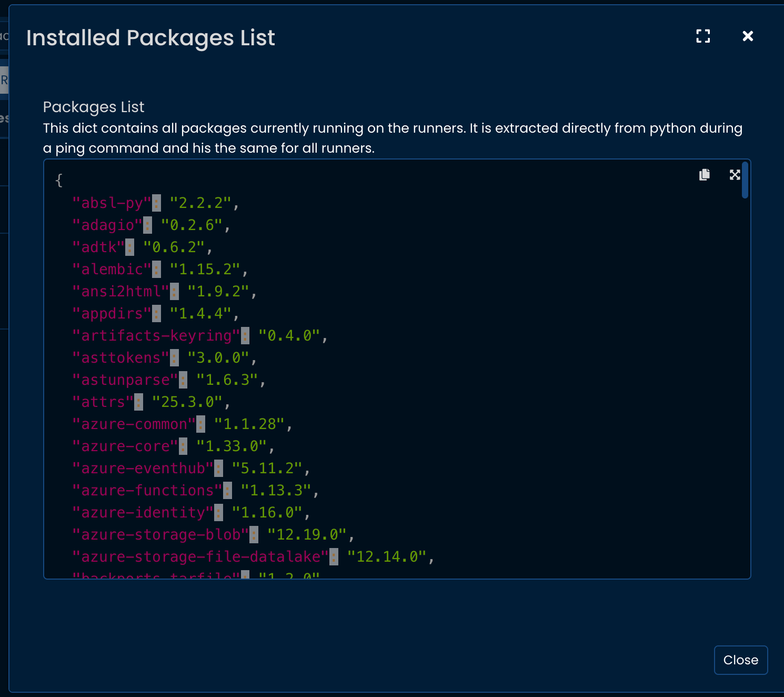Click version value "1.16.0"
Screen dimensions: 784x697
267,513
